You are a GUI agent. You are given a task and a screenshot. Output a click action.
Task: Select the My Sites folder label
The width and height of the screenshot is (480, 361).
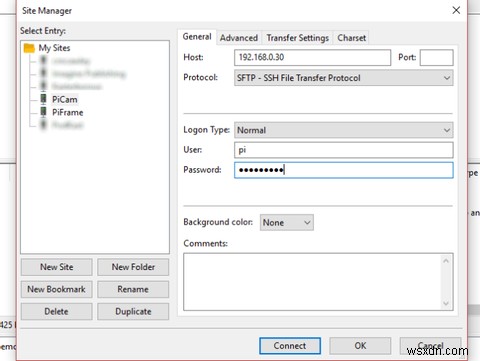[x=54, y=48]
